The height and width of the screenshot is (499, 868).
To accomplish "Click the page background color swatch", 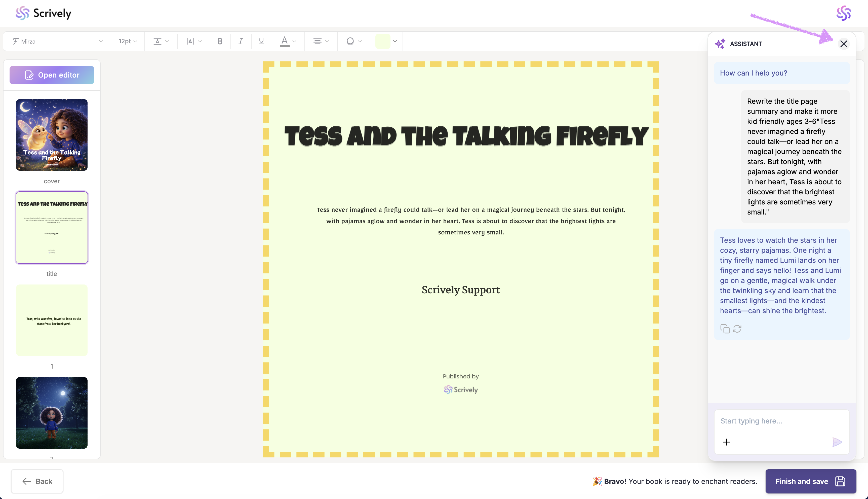I will point(382,41).
